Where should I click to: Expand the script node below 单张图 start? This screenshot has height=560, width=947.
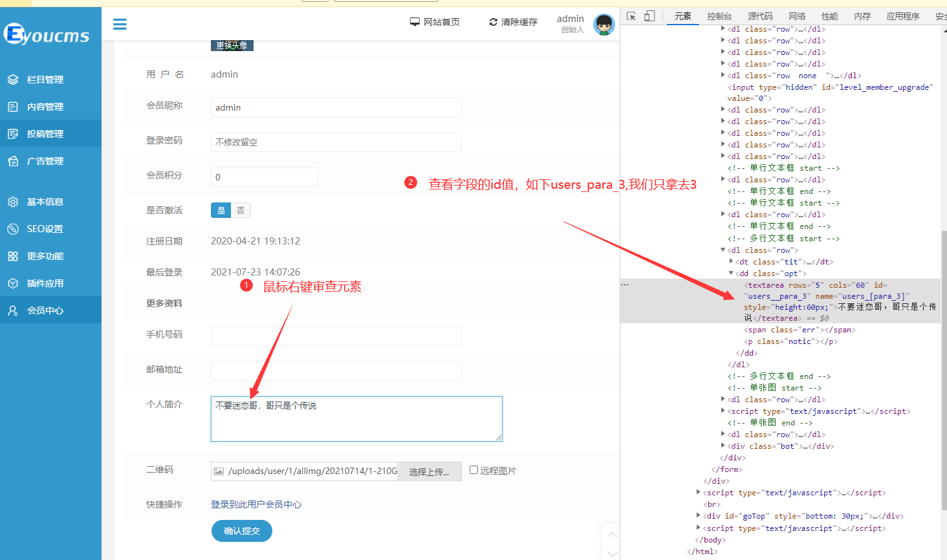click(723, 411)
